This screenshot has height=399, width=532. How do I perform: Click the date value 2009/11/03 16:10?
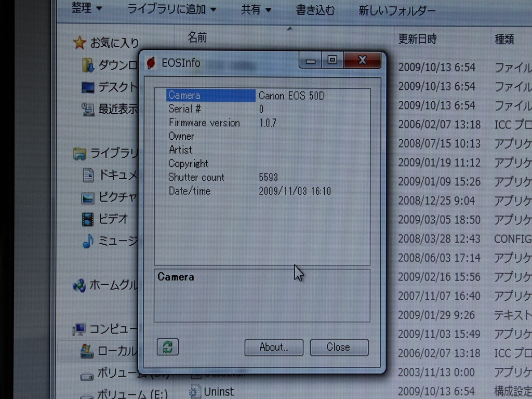click(x=295, y=191)
